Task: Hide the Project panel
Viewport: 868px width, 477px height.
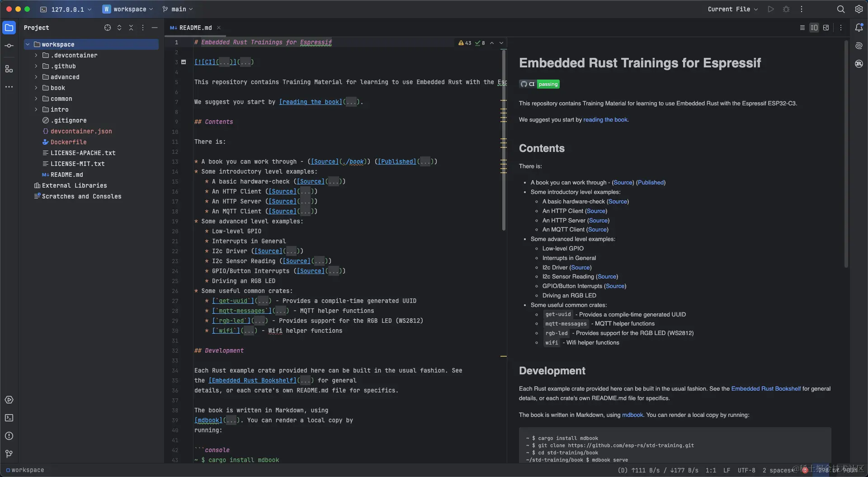Action: [x=155, y=28]
